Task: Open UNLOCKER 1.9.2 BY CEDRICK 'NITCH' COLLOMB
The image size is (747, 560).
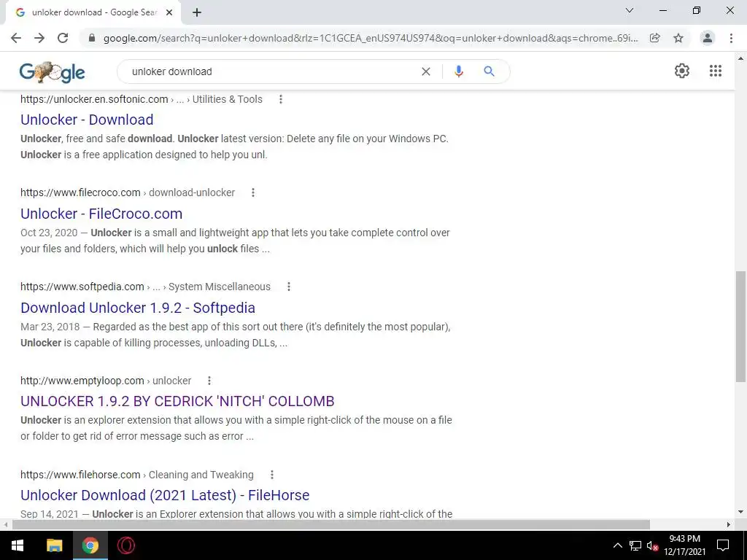Action: tap(177, 401)
